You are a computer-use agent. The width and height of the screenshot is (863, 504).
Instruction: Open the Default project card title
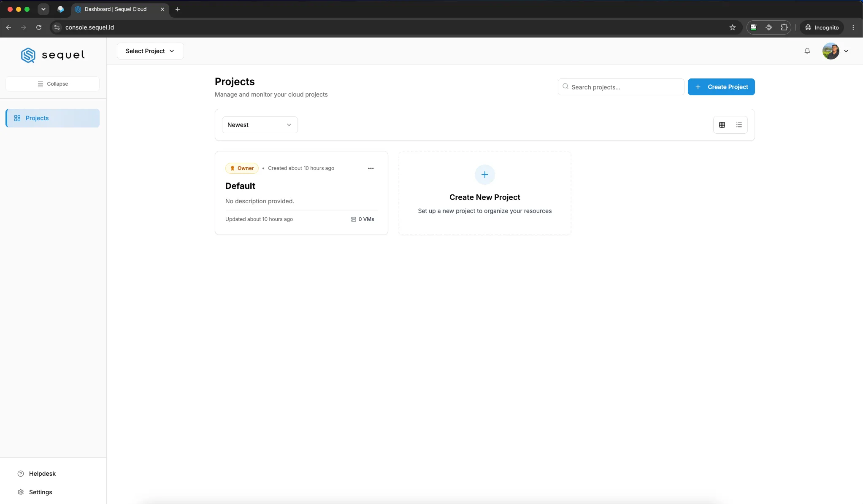240,186
